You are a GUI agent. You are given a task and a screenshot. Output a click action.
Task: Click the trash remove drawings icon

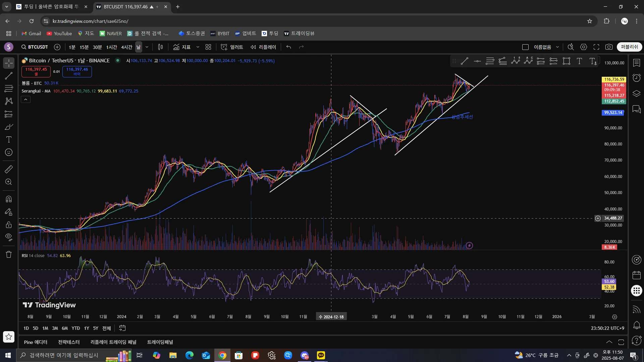point(9,255)
